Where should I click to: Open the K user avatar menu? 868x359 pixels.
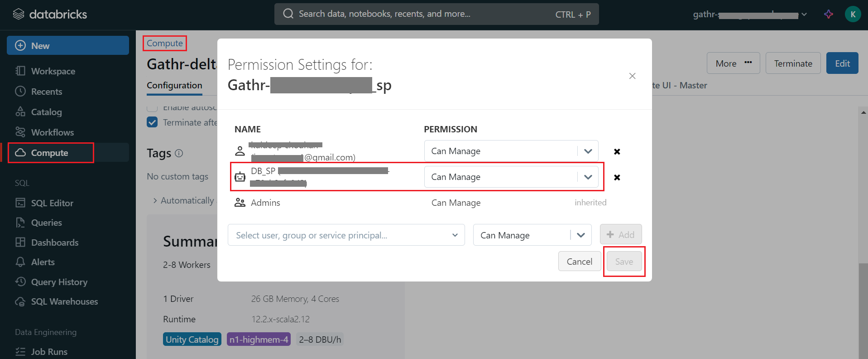tap(853, 14)
